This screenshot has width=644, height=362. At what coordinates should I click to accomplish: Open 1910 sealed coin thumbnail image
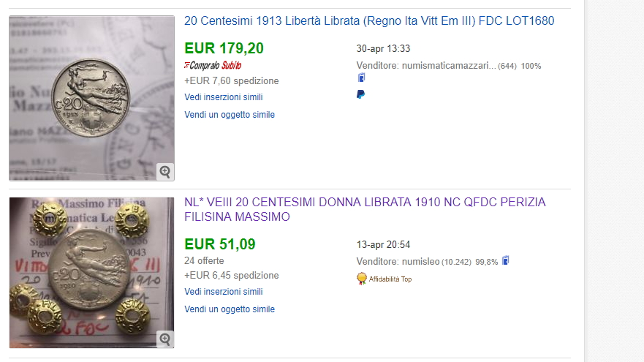point(91,273)
